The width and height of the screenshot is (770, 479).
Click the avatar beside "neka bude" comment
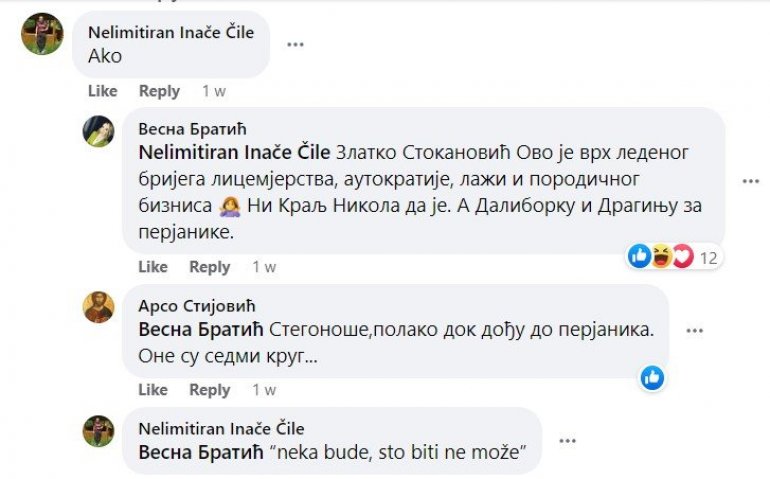point(98,431)
